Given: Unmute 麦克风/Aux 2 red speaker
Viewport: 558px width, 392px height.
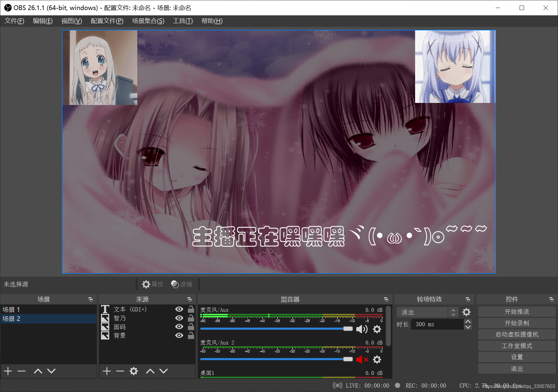Looking at the screenshot, I should pos(362,360).
